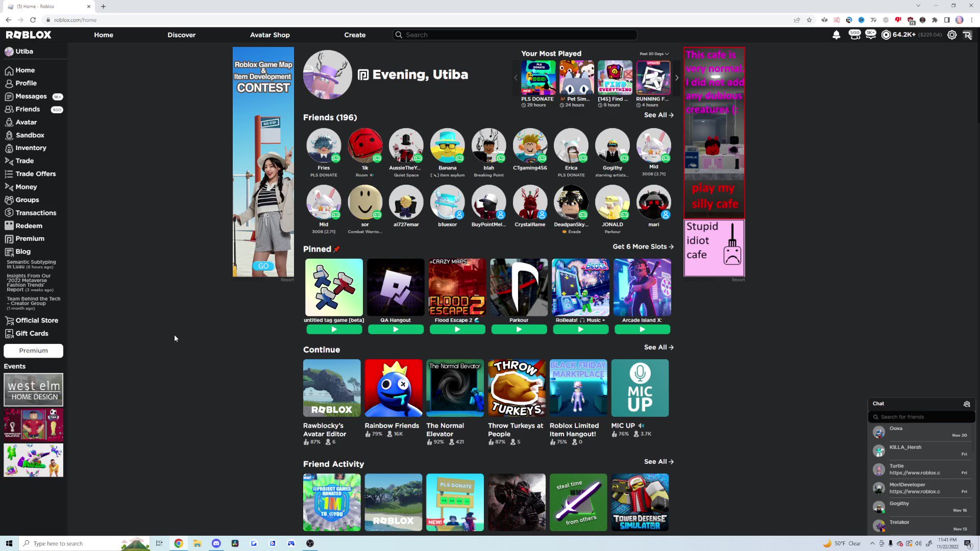Click the Robux balance icon

point(886,35)
